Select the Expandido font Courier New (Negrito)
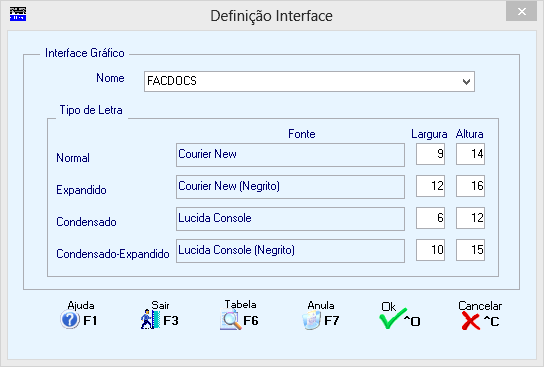Image resolution: width=544 pixels, height=367 pixels. [290, 187]
